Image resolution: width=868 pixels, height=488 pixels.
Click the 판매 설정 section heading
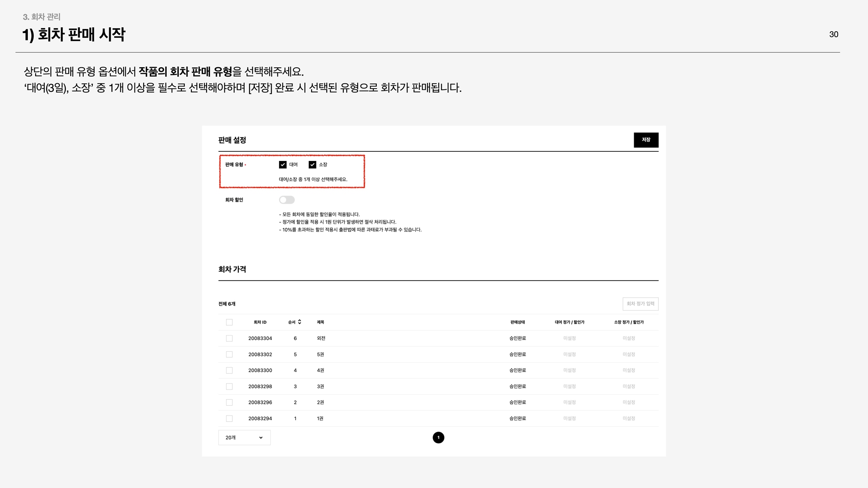232,140
